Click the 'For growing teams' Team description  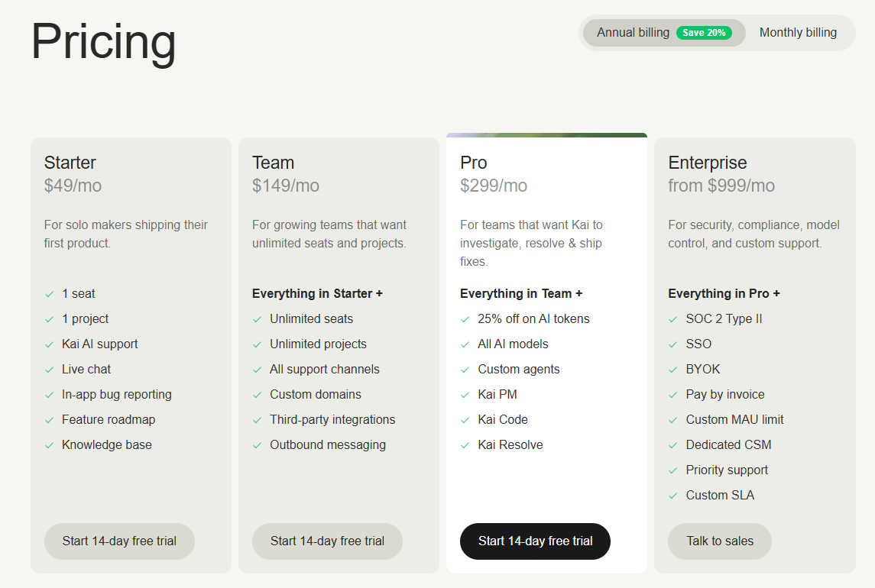329,234
